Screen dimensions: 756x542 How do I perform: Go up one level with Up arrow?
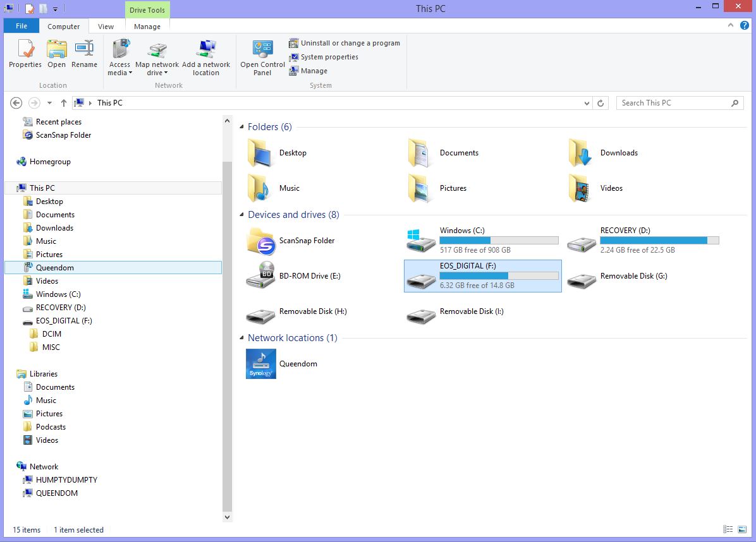[x=64, y=102]
